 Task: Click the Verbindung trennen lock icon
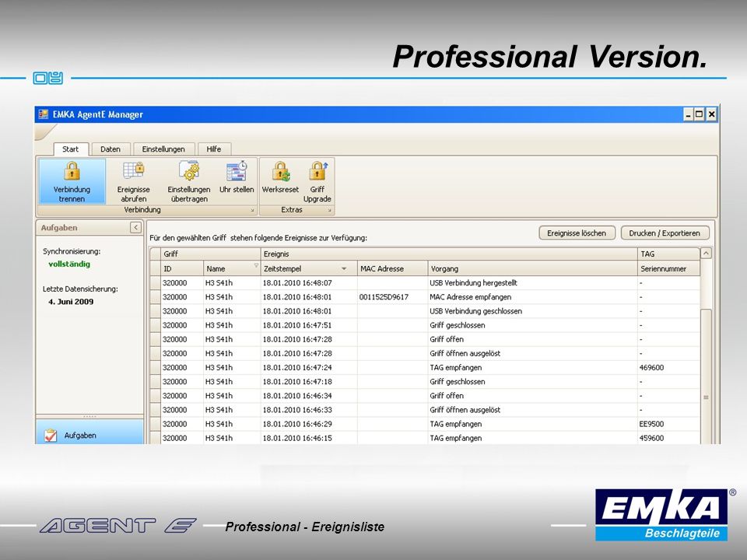72,171
